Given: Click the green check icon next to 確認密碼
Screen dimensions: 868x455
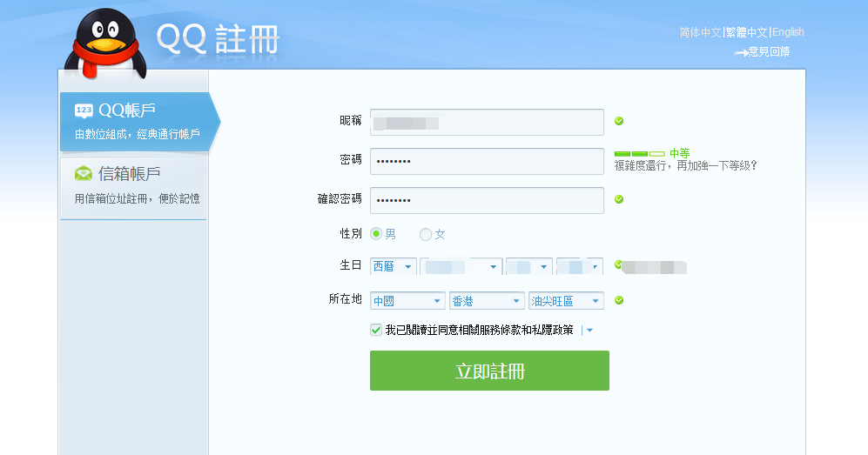Looking at the screenshot, I should pos(619,199).
